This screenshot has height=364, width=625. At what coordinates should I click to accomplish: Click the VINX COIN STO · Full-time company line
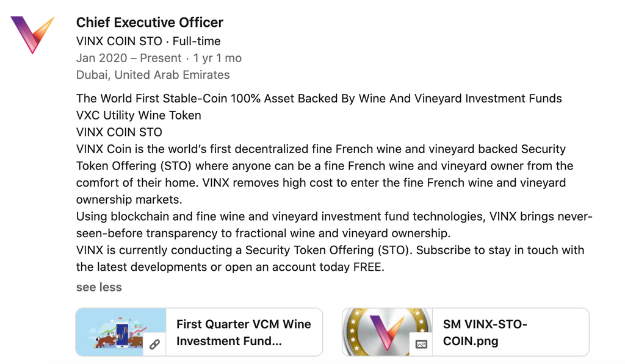coord(148,41)
